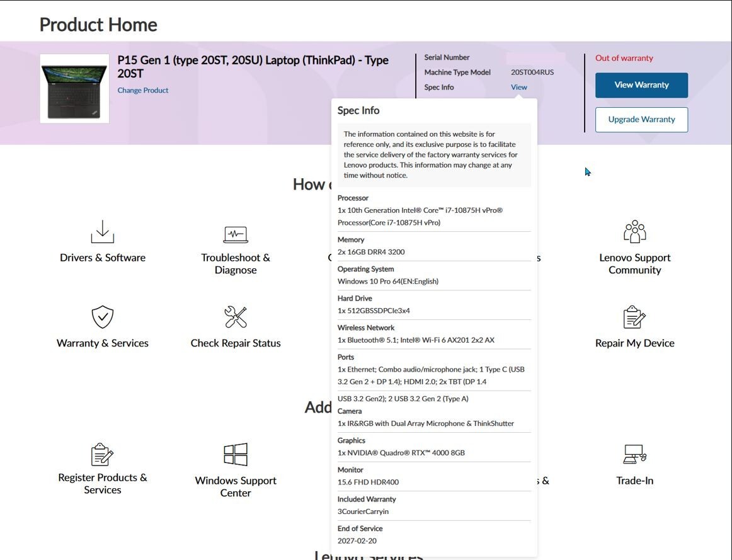
Task: Click the Hard Drive spec label
Action: click(x=355, y=299)
